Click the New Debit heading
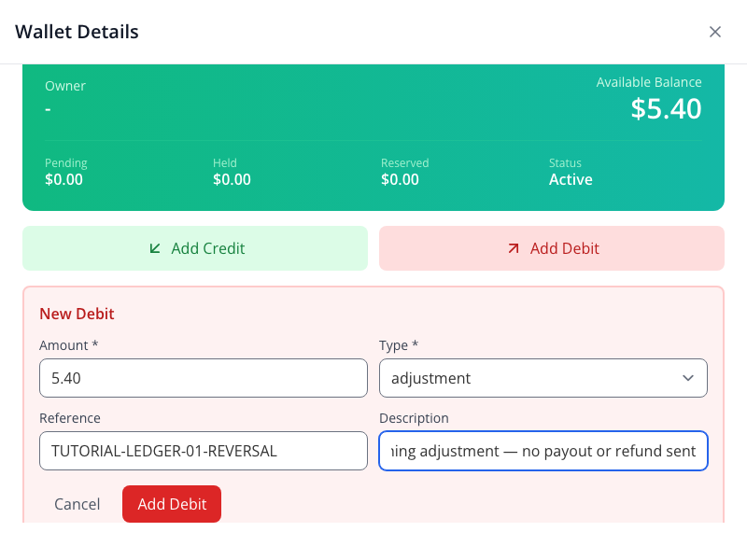This screenshot has width=747, height=560. point(77,314)
